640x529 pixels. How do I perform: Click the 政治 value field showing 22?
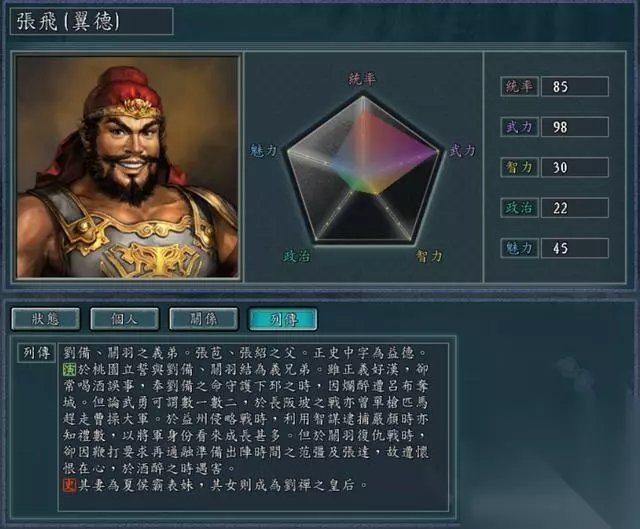(575, 207)
